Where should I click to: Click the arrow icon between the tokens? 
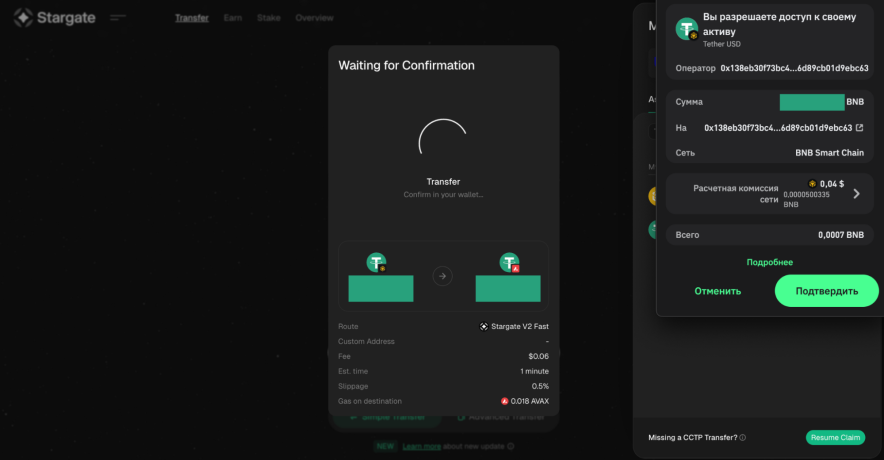tap(443, 276)
